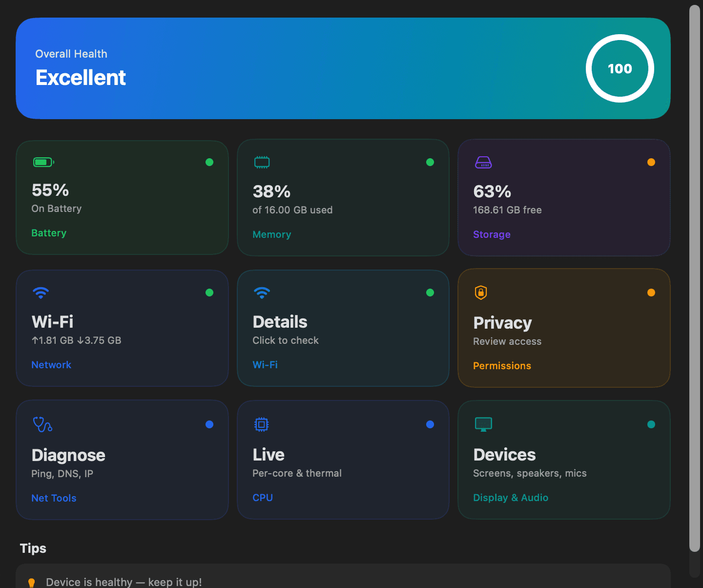
Task: Click blue status dot on Diagnose card
Action: [209, 424]
